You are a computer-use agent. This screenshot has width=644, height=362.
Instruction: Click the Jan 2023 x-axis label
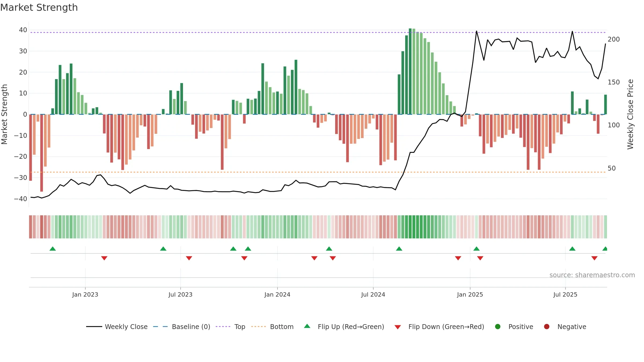[x=85, y=294]
